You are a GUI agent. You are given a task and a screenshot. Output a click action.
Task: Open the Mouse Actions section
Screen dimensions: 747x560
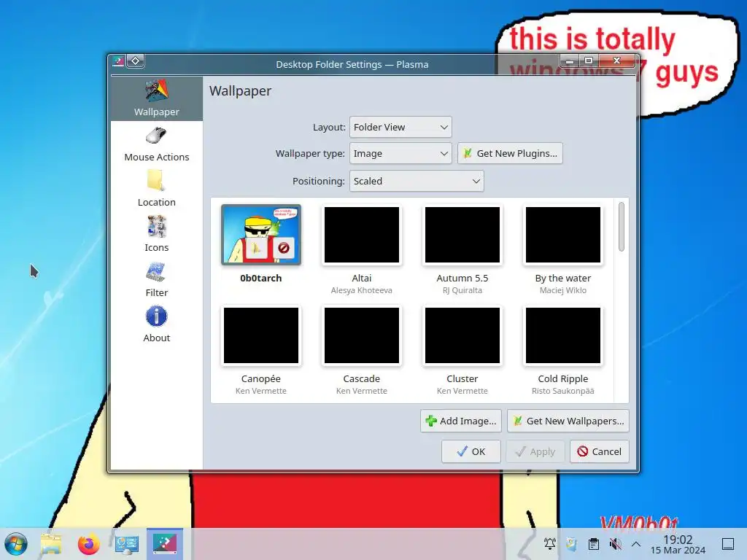(157, 144)
